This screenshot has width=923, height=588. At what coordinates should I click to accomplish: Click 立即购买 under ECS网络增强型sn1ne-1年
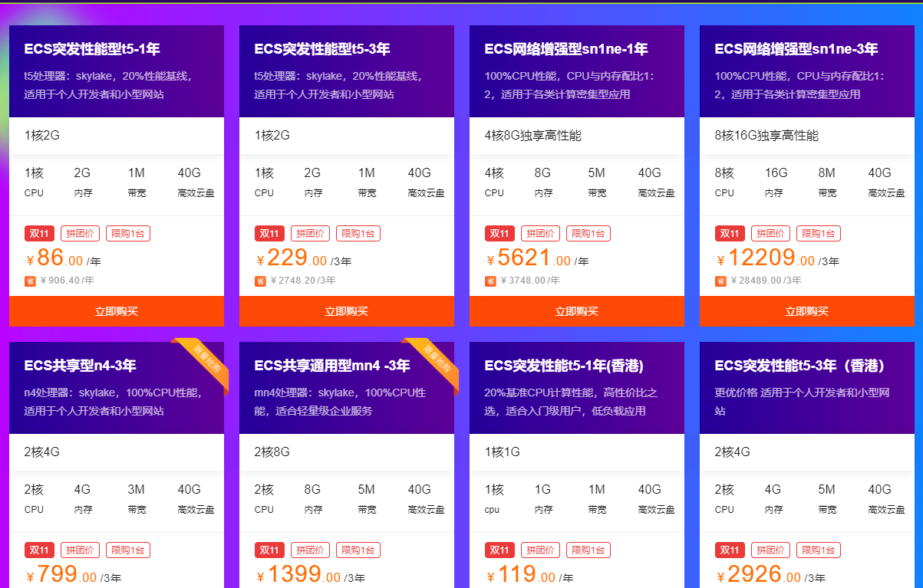click(577, 311)
